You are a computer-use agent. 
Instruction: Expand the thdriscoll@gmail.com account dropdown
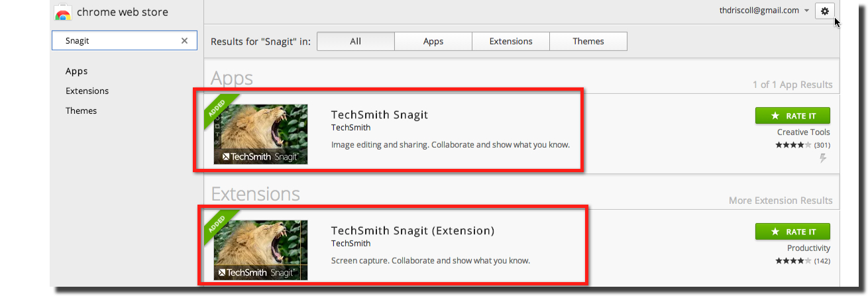click(806, 11)
